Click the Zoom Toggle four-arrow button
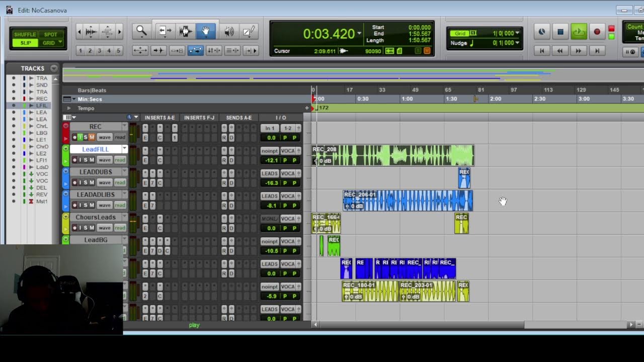The image size is (644, 362). click(x=140, y=50)
